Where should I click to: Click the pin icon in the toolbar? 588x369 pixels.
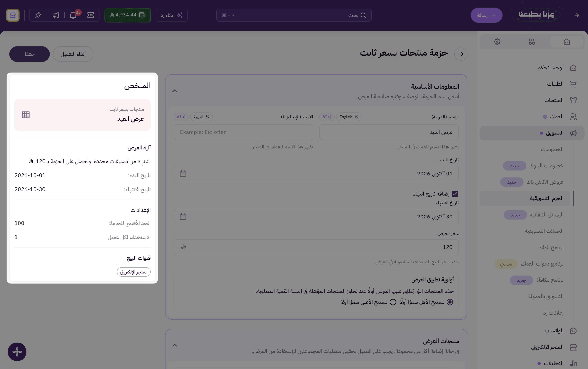[x=38, y=15]
